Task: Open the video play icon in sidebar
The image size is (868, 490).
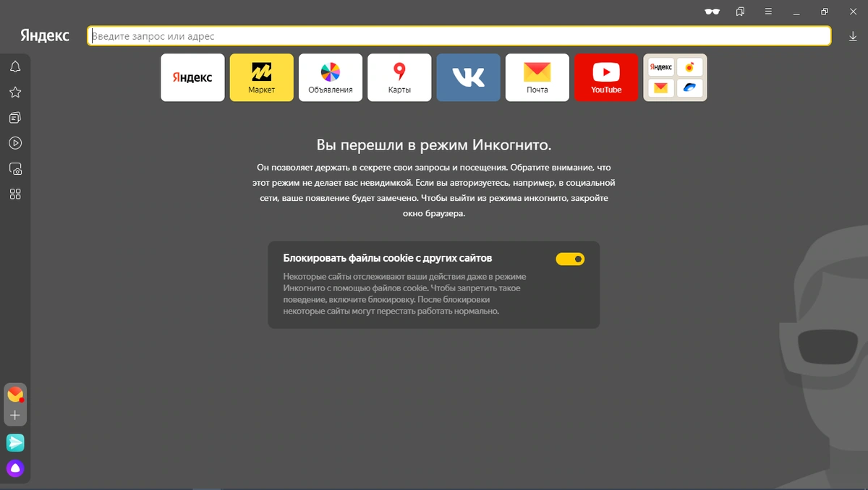Action: point(15,143)
